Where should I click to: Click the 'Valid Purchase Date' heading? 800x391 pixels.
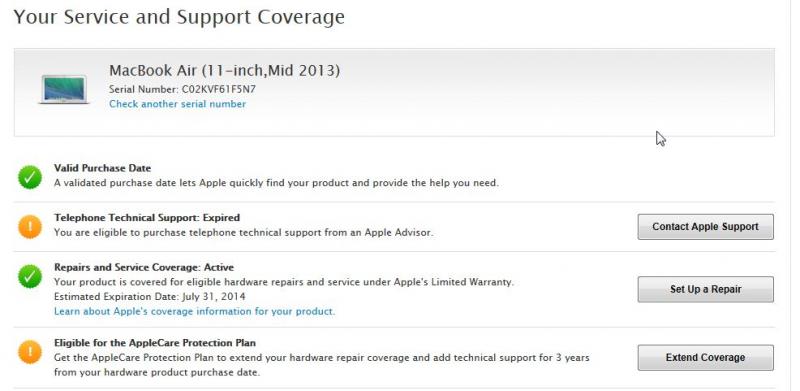click(x=103, y=168)
